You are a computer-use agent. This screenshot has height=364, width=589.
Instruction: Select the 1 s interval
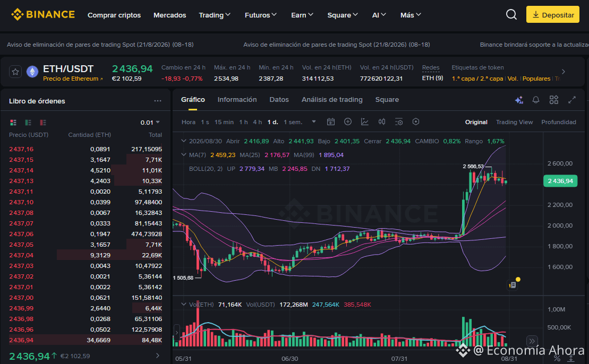coord(204,122)
